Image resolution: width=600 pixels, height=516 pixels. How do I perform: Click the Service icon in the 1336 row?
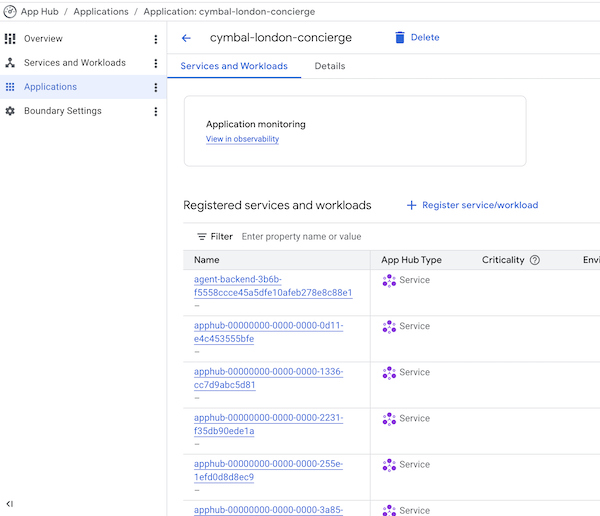click(x=389, y=373)
